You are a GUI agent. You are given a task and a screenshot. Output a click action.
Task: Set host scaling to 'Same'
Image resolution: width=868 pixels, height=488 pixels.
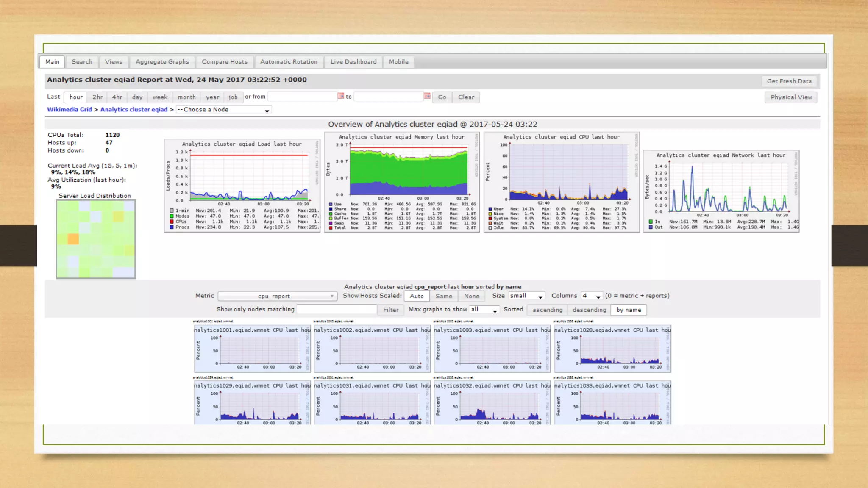[x=444, y=296]
